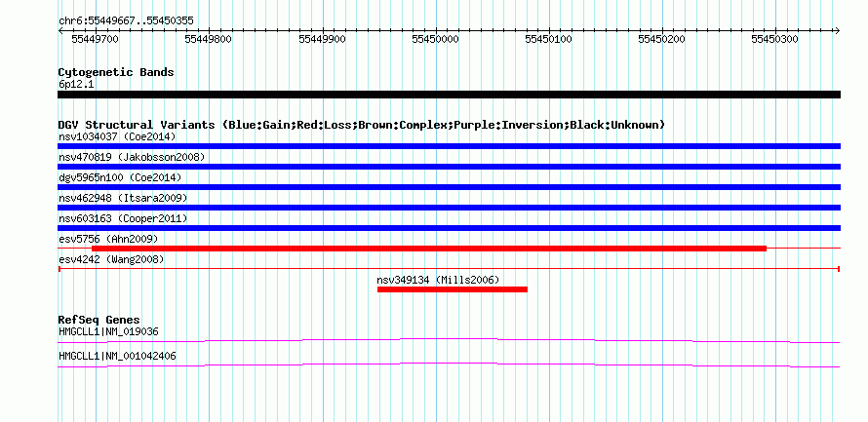This screenshot has width=868, height=422.
Task: Click the blue bar for nsv470819
Action: click(x=449, y=167)
